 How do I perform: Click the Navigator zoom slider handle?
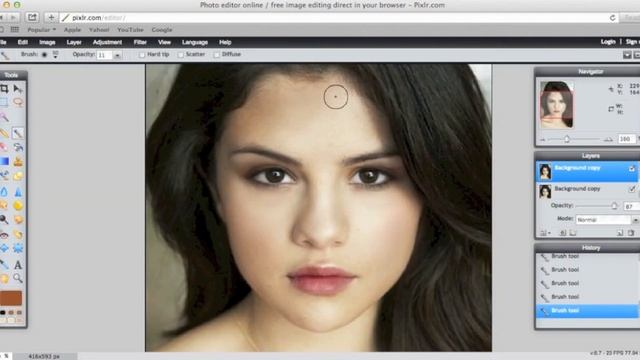(x=567, y=139)
